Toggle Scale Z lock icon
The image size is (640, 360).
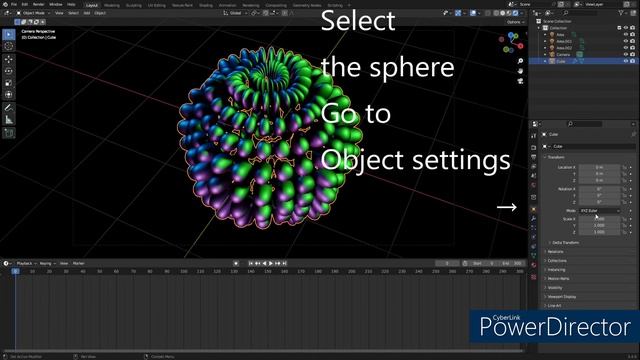624,232
